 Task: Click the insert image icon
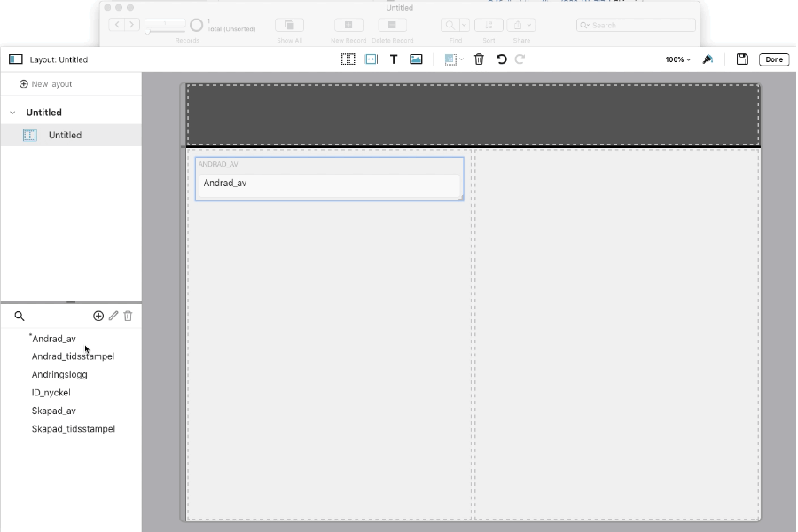tap(416, 59)
